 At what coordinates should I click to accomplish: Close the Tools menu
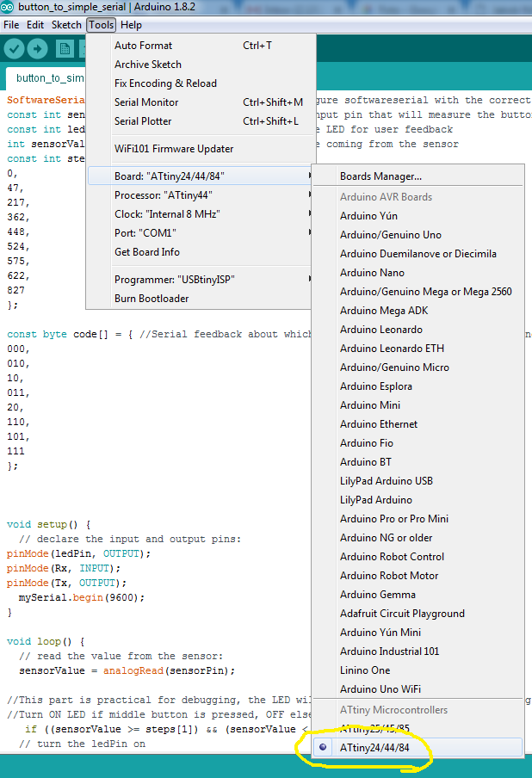click(102, 25)
